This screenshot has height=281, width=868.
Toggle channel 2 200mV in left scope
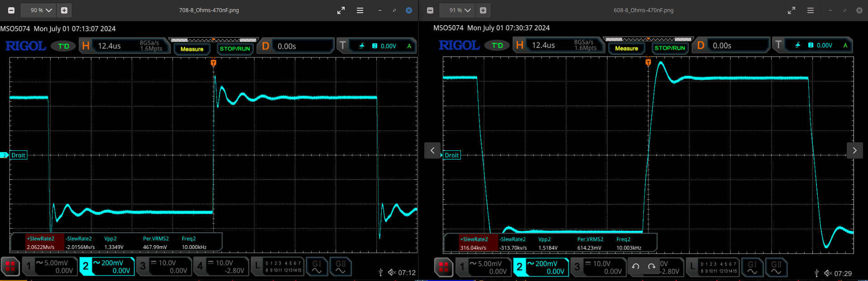[x=107, y=267]
